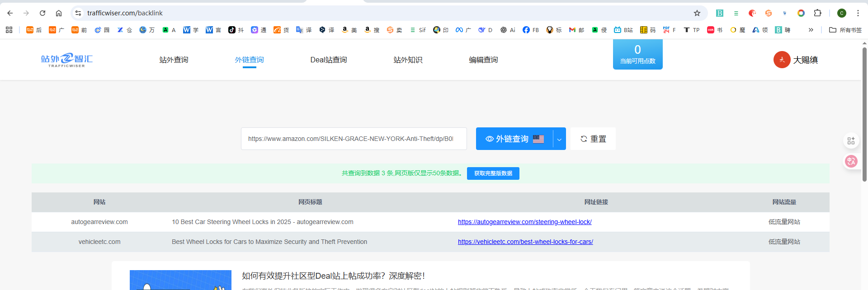The height and width of the screenshot is (290, 868).
Task: Reload the page with the refresh icon
Action: click(42, 13)
